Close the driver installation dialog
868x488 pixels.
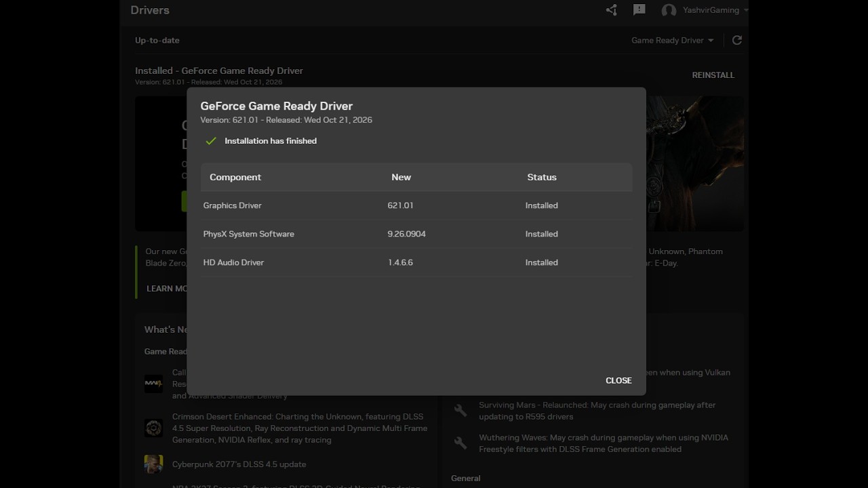[x=618, y=380]
